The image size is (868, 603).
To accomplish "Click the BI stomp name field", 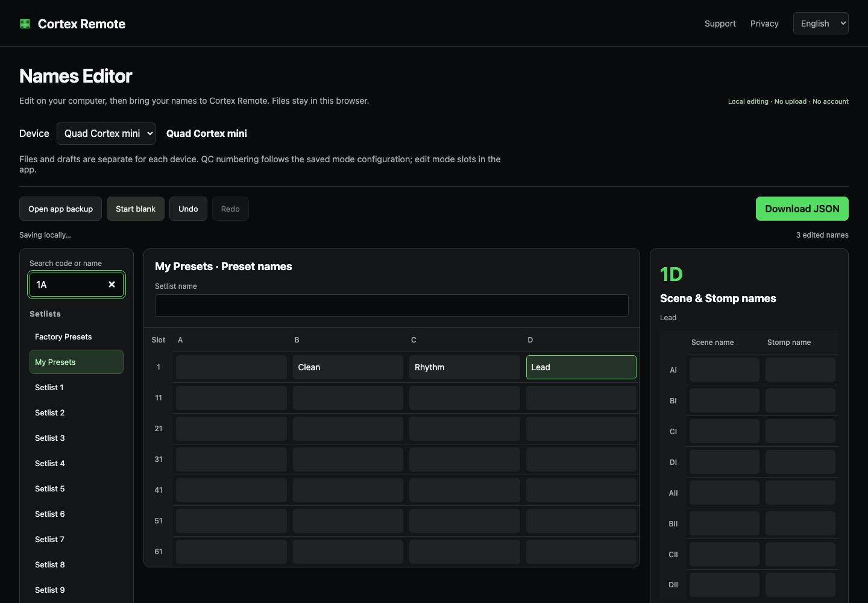I will tap(800, 400).
